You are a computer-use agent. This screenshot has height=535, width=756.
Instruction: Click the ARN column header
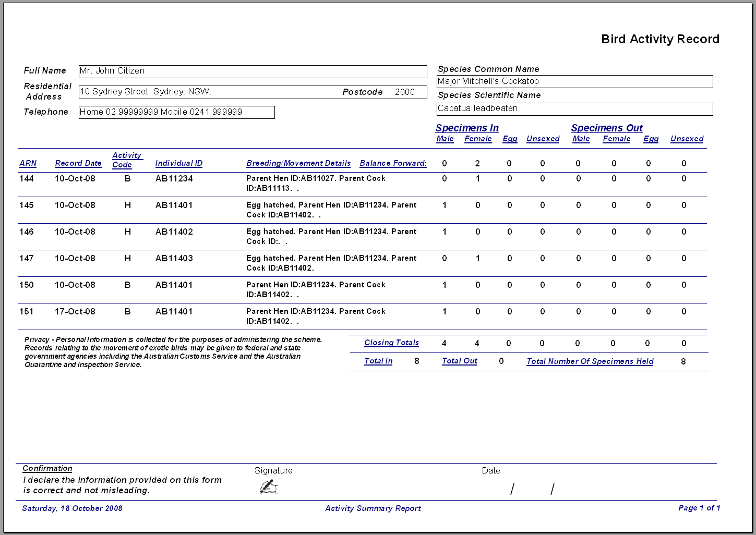(28, 163)
